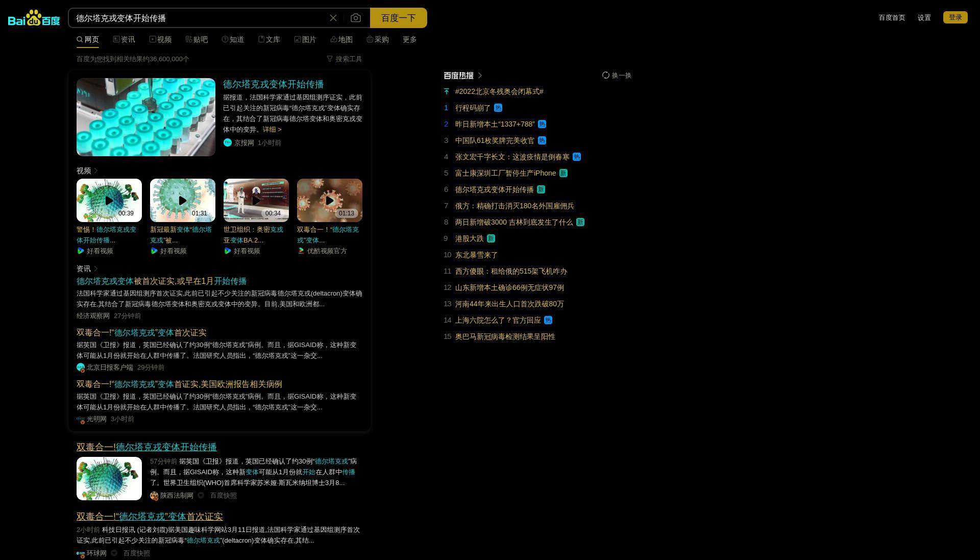Screen dimensions: 980x560
Task: Open hot search 昨日新增本土“1337+788”
Action: [x=495, y=124]
